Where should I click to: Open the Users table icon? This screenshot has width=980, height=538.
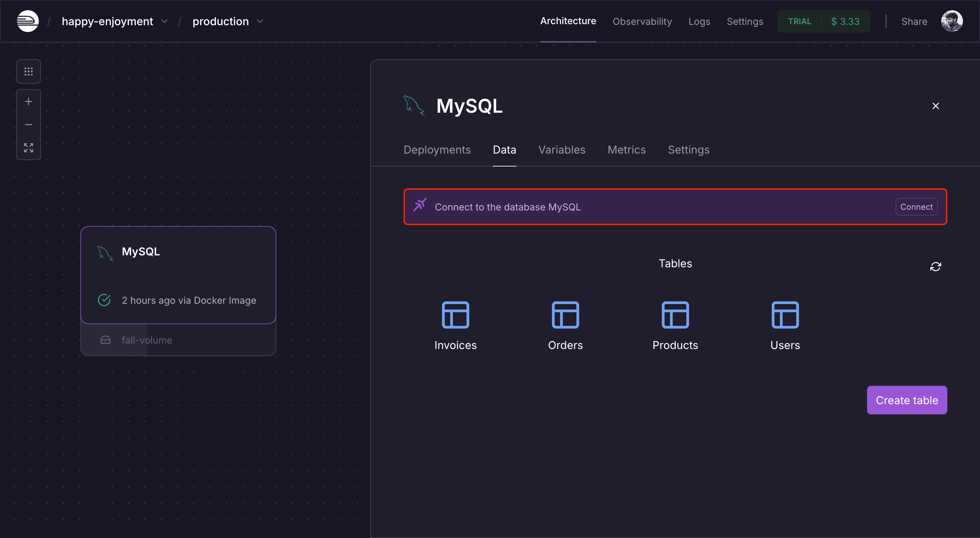785,315
